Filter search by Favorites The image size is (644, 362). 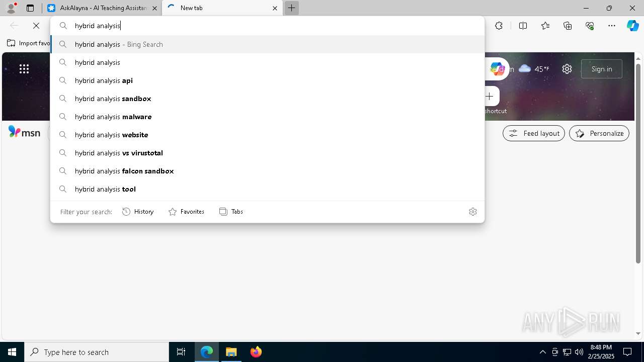(186, 212)
